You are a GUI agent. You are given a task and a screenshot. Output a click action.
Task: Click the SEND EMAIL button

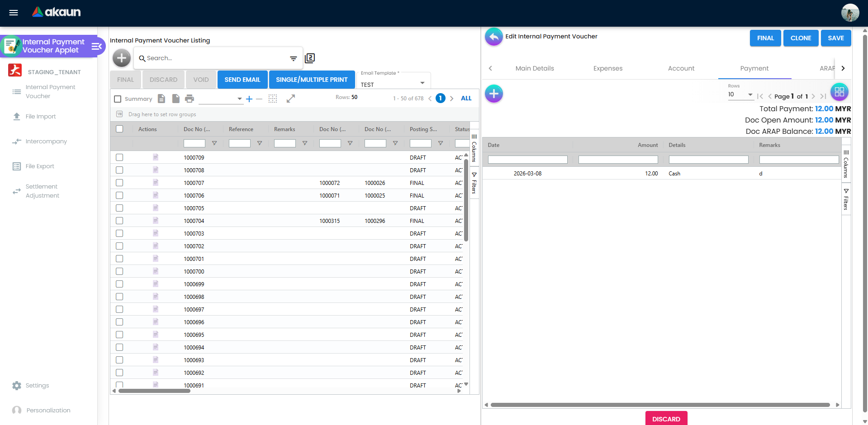coord(242,79)
